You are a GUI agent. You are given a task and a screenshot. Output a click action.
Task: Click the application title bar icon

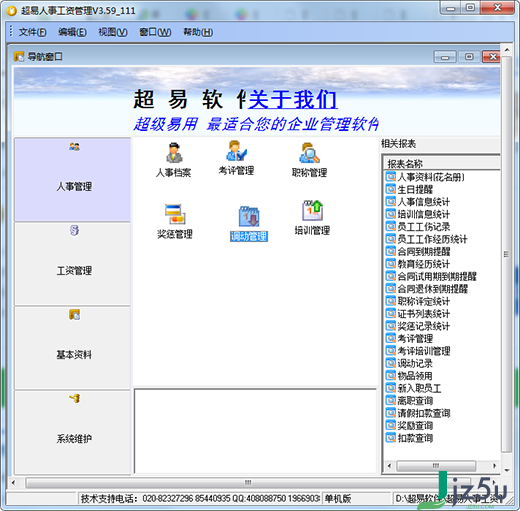coord(12,11)
